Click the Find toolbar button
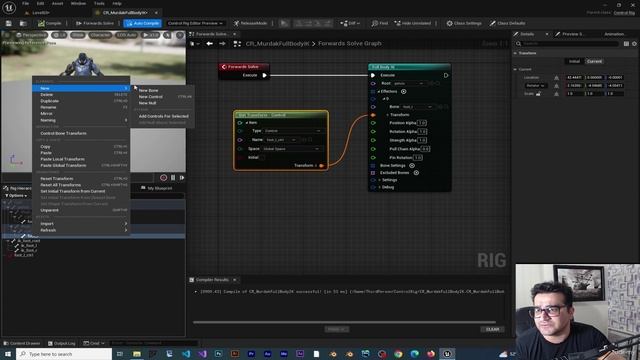This screenshot has width=640, height=360. (380, 23)
